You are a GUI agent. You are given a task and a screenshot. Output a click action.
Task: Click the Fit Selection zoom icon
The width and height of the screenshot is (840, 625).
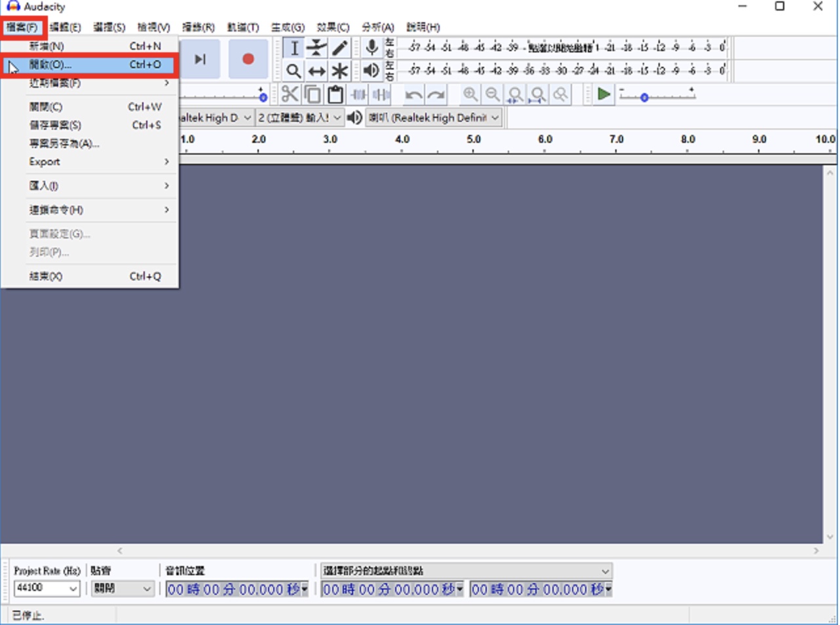[x=516, y=95]
